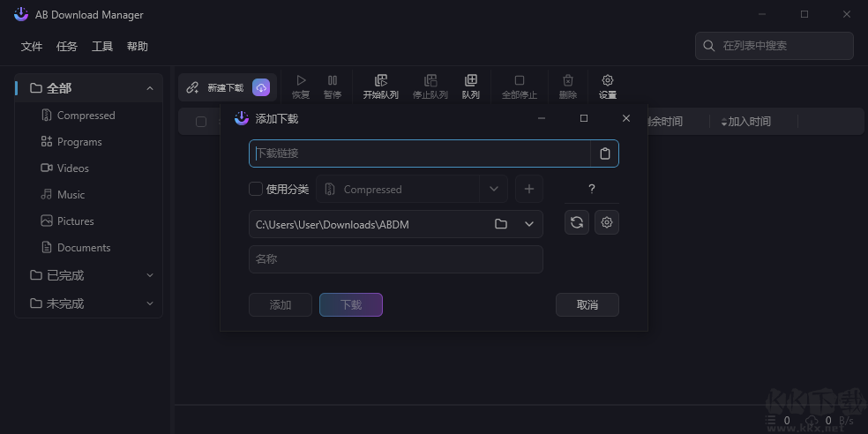868x434 pixels.
Task: Select the Videos category in sidebar
Action: (88, 168)
